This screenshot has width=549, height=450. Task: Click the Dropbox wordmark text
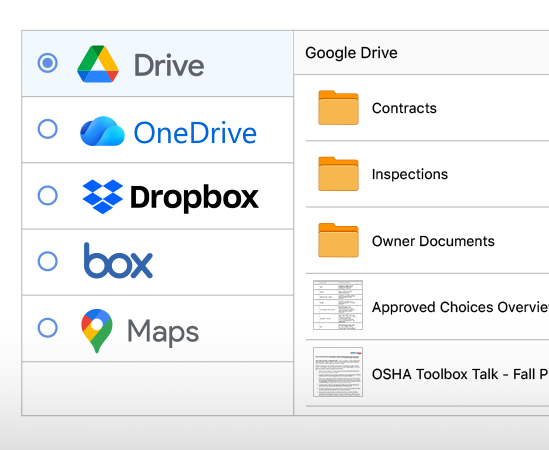pos(195,198)
